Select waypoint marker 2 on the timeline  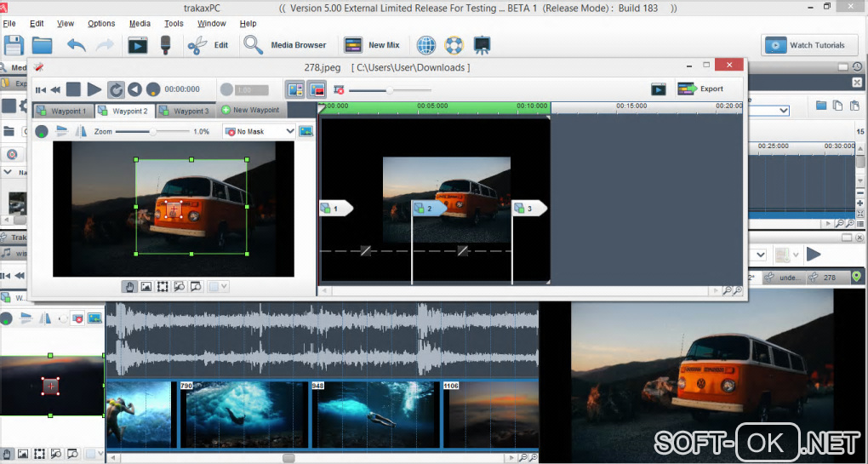430,209
